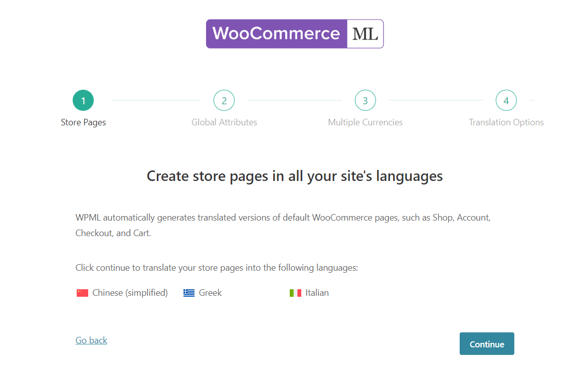Click the Create store pages heading

pos(295,176)
